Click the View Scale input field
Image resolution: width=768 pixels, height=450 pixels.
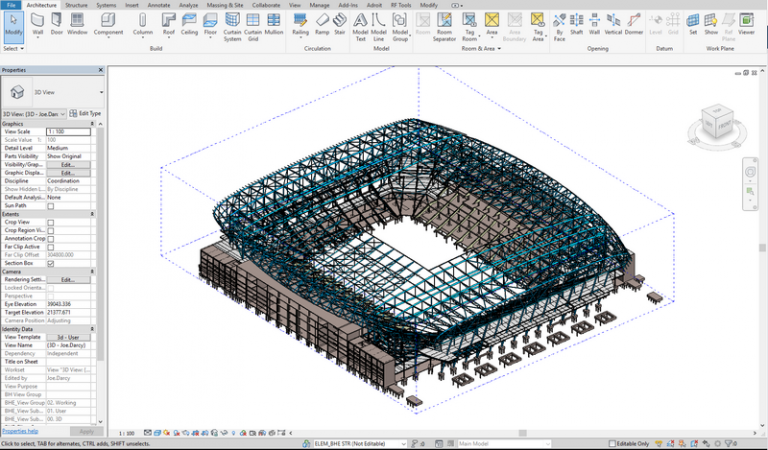point(68,132)
